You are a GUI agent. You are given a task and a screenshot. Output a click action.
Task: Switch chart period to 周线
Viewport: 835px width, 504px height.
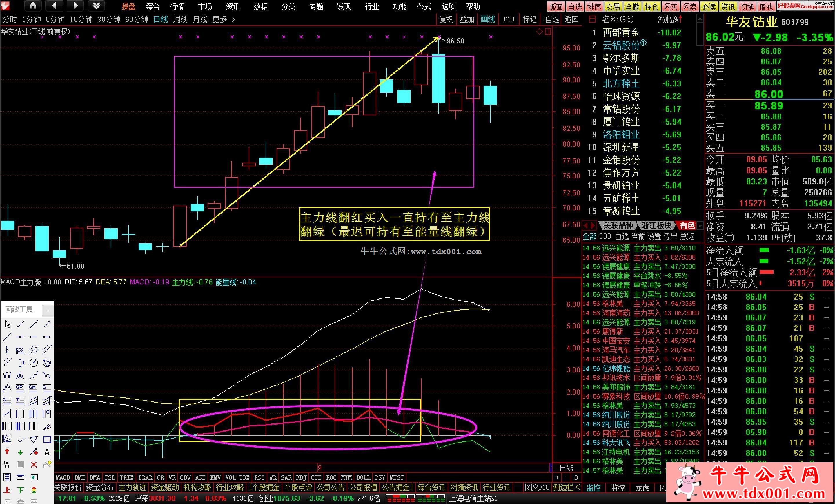click(x=180, y=19)
